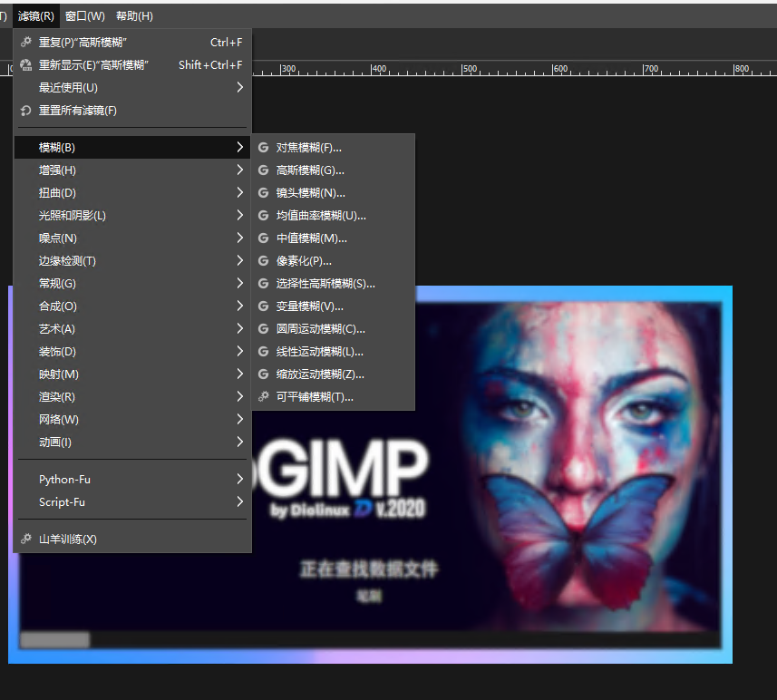Click the G icon beside 像素化(P)
Viewport: 777px width, 700px height.
[x=263, y=260]
